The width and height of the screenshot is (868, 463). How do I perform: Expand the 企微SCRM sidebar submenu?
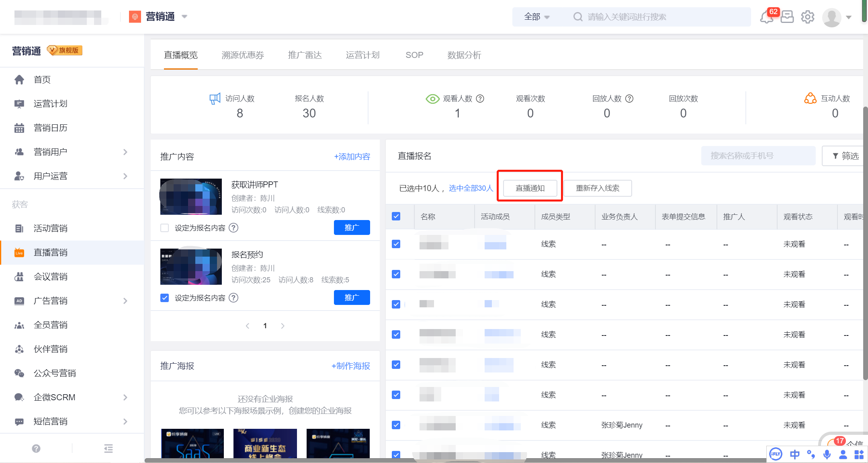125,397
